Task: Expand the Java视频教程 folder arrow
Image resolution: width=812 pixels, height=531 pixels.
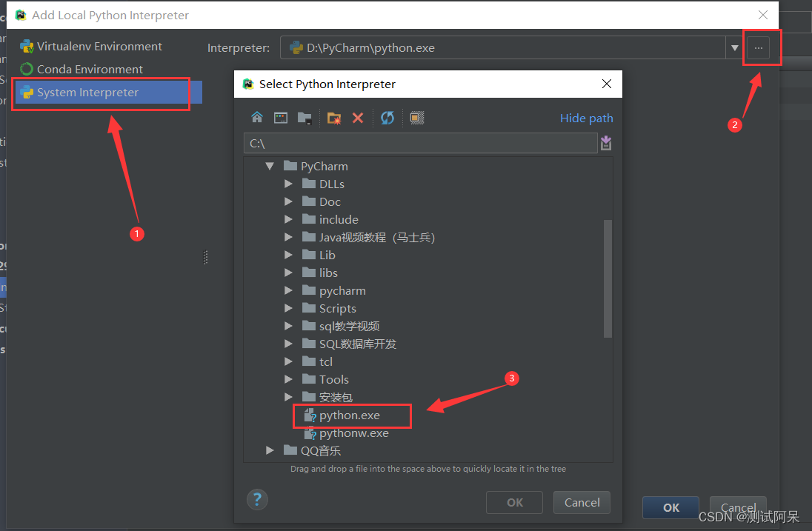Action: (x=288, y=237)
